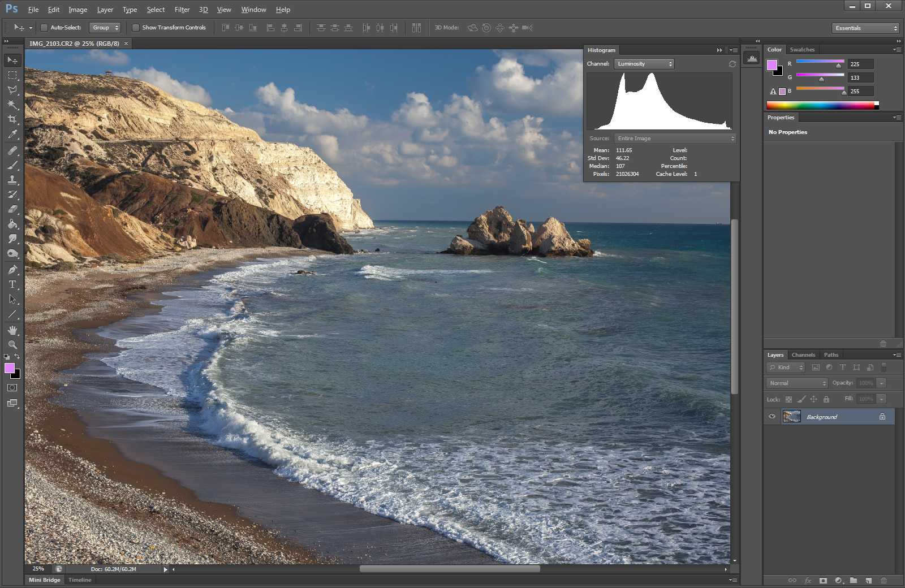Select the Zoom tool
Screen dimensions: 905x588
click(12, 344)
